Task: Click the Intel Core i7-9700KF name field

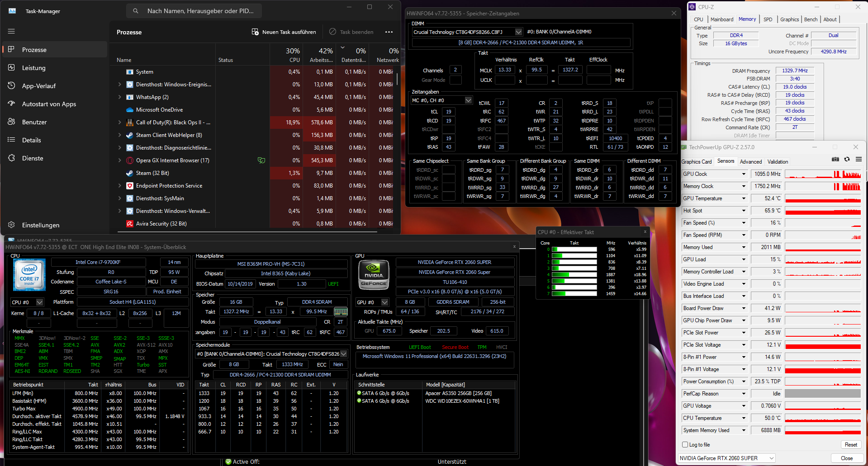Action: [x=98, y=262]
